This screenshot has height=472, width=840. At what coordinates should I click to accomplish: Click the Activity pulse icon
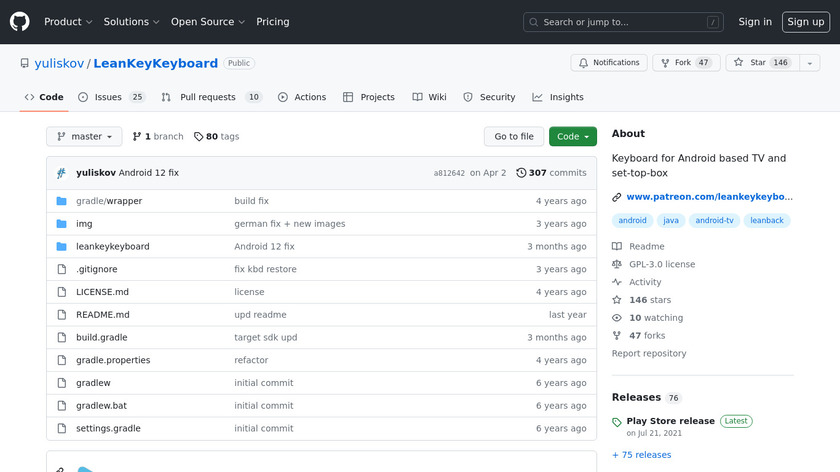pyautogui.click(x=617, y=283)
